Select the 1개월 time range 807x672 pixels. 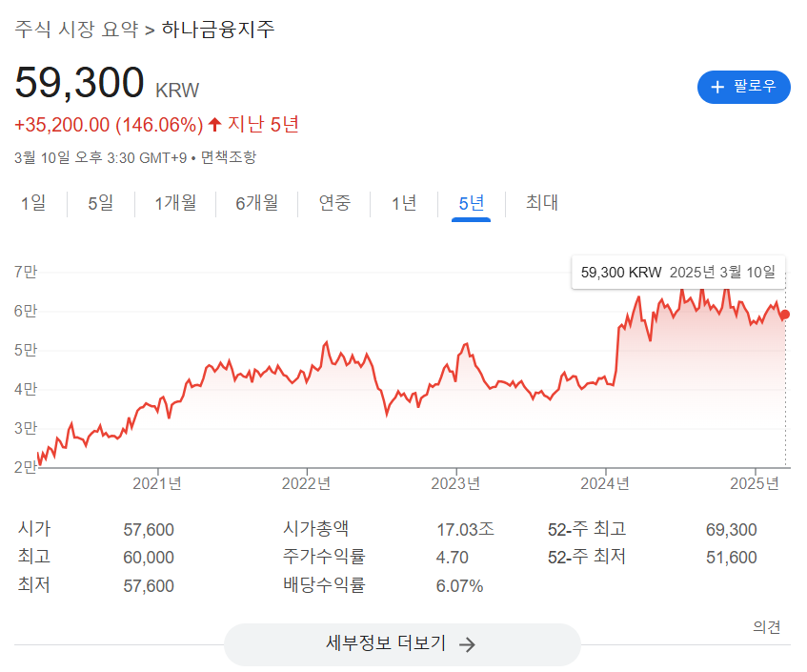(x=174, y=203)
